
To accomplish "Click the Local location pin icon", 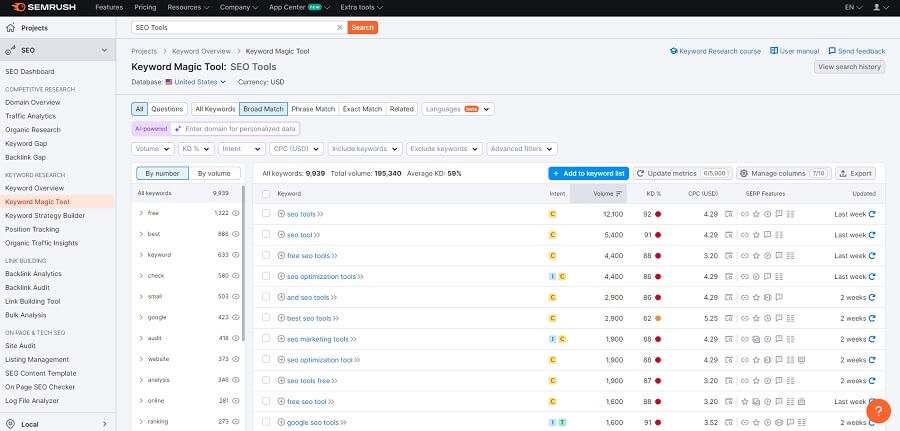I will [10, 424].
